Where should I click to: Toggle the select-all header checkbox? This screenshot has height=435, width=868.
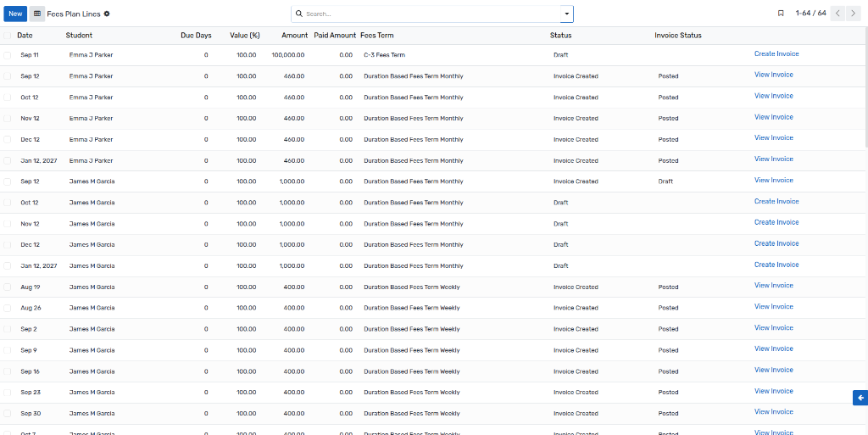tap(7, 36)
